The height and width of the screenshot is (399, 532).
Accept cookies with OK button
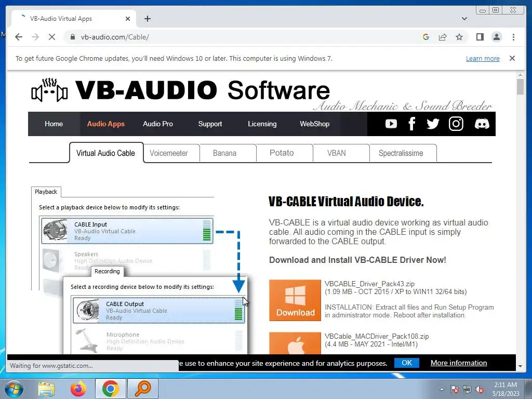(406, 363)
